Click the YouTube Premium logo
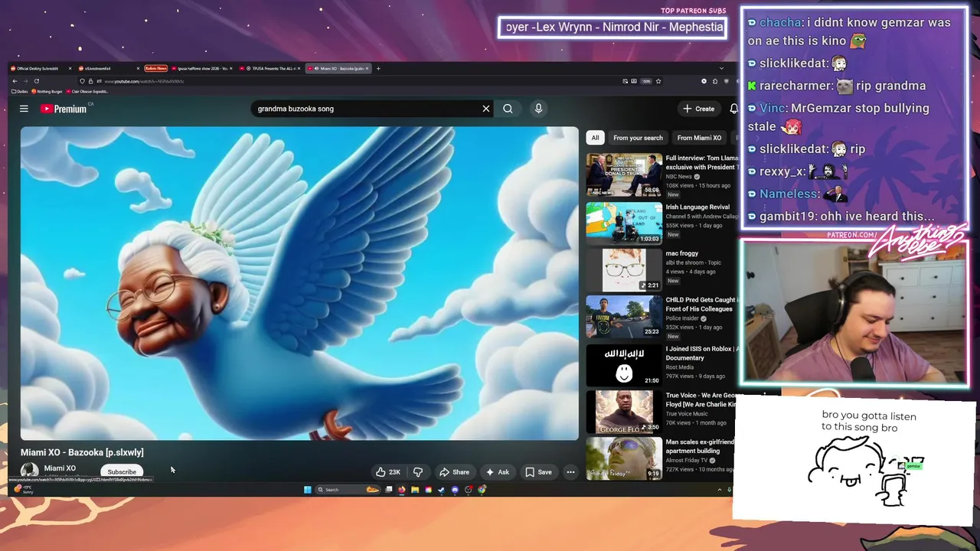This screenshot has width=980, height=551. click(x=64, y=109)
